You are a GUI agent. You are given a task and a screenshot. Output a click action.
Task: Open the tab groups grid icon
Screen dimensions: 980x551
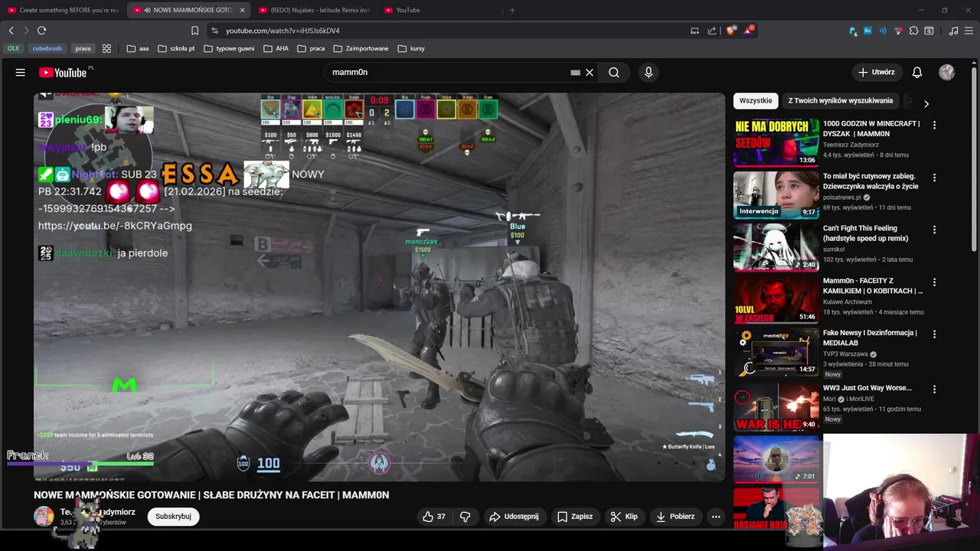[106, 48]
